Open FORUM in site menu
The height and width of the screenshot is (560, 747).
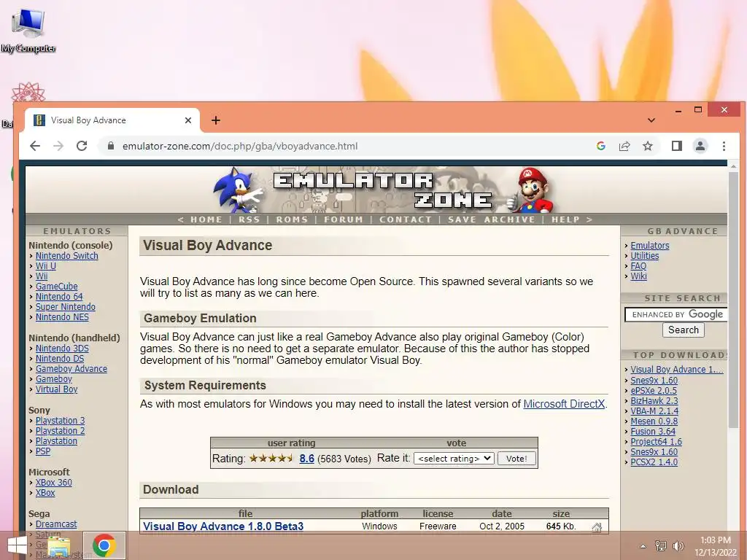click(344, 219)
